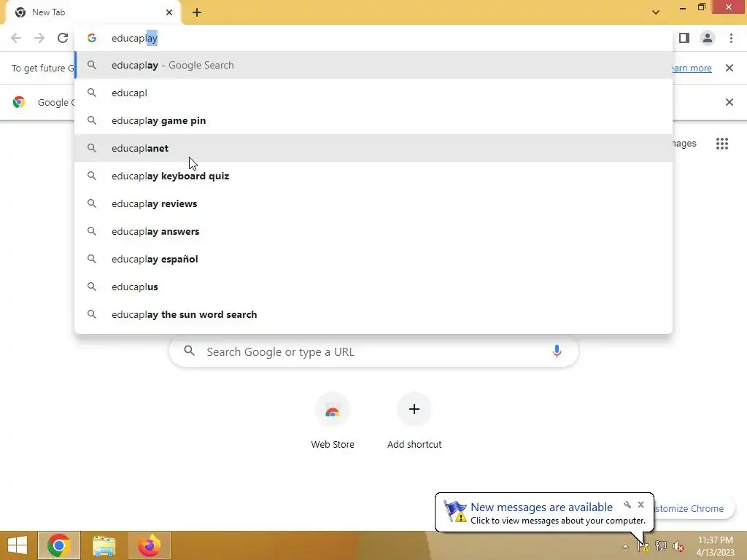The height and width of the screenshot is (560, 747).
Task: Choose 'educaplay reviews' suggestion
Action: [x=373, y=203]
